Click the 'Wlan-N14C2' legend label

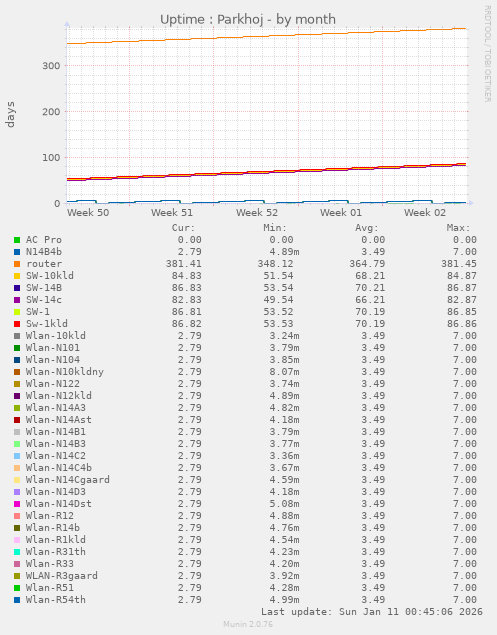tap(56, 456)
